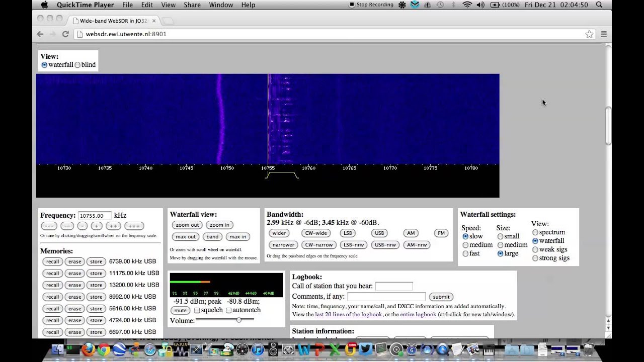Select the blind view radio button
Screen dimensions: 644x362
[x=77, y=65]
